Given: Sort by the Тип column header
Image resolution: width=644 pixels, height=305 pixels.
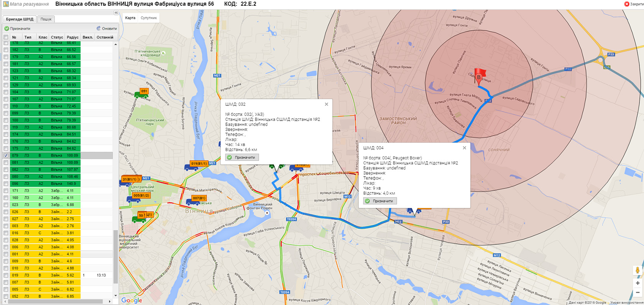Looking at the screenshot, I should click(x=28, y=37).
